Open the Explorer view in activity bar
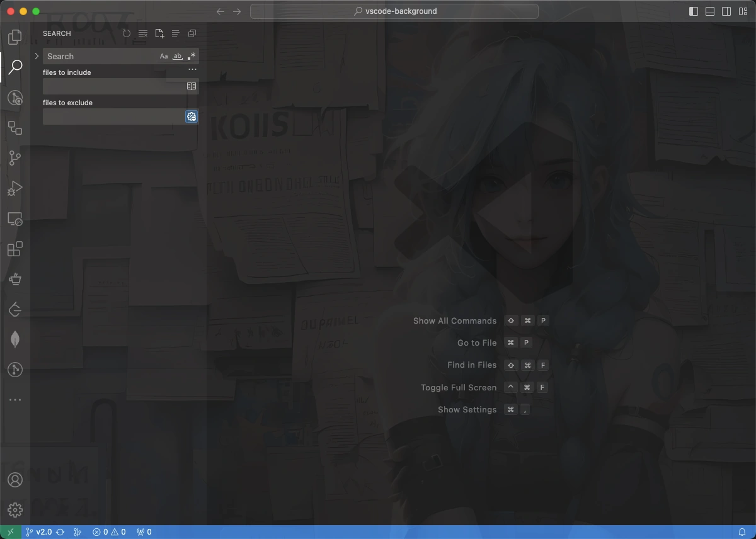756x539 pixels. 15,37
